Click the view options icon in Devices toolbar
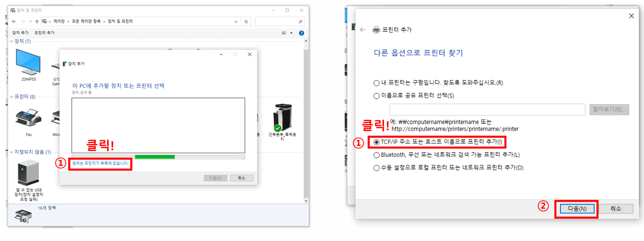The height and width of the screenshot is (241, 644). pyautogui.click(x=285, y=33)
